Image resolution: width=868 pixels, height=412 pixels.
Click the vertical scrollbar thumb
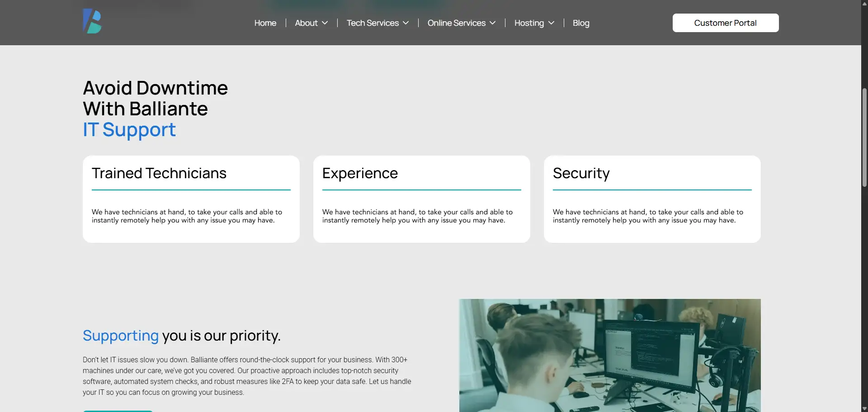tap(864, 137)
